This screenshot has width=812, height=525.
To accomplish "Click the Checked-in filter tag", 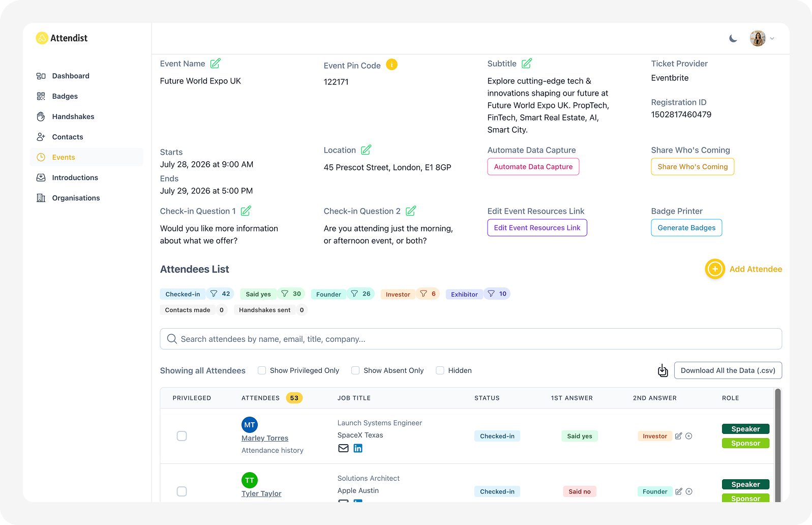I will coord(183,294).
